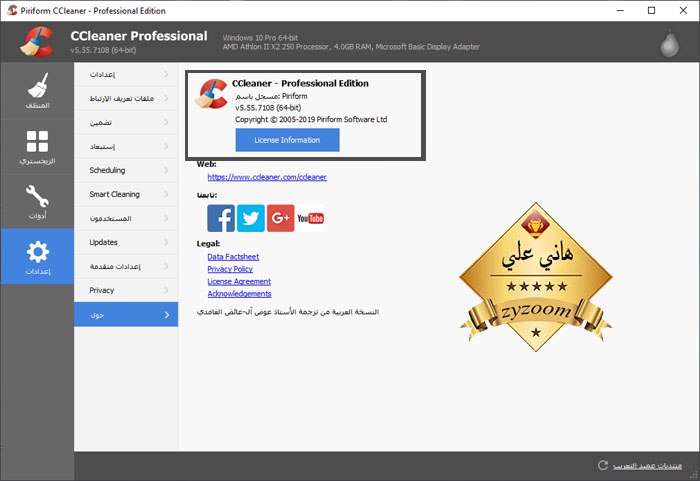
Task: Click chevron next to تضمين
Action: point(166,122)
